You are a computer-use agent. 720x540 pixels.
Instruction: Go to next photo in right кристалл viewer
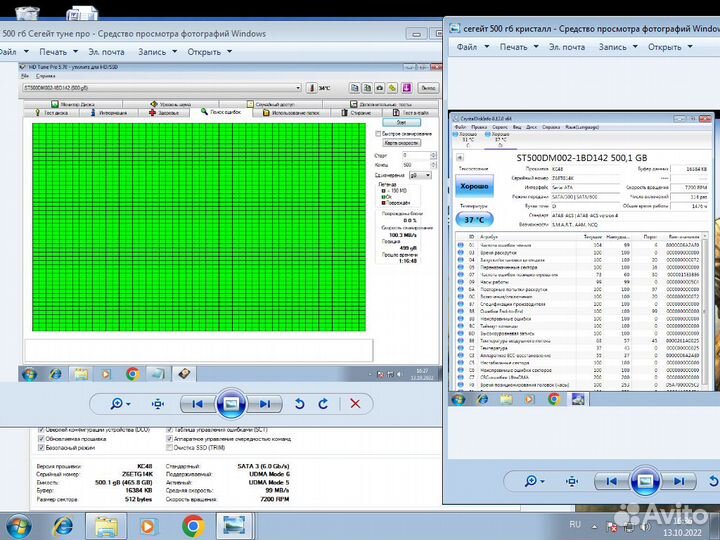(679, 481)
